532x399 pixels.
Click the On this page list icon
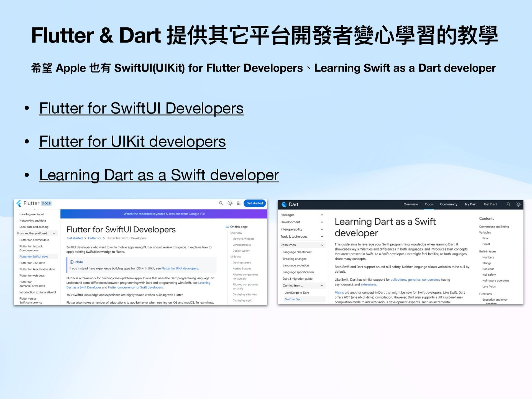point(227,227)
